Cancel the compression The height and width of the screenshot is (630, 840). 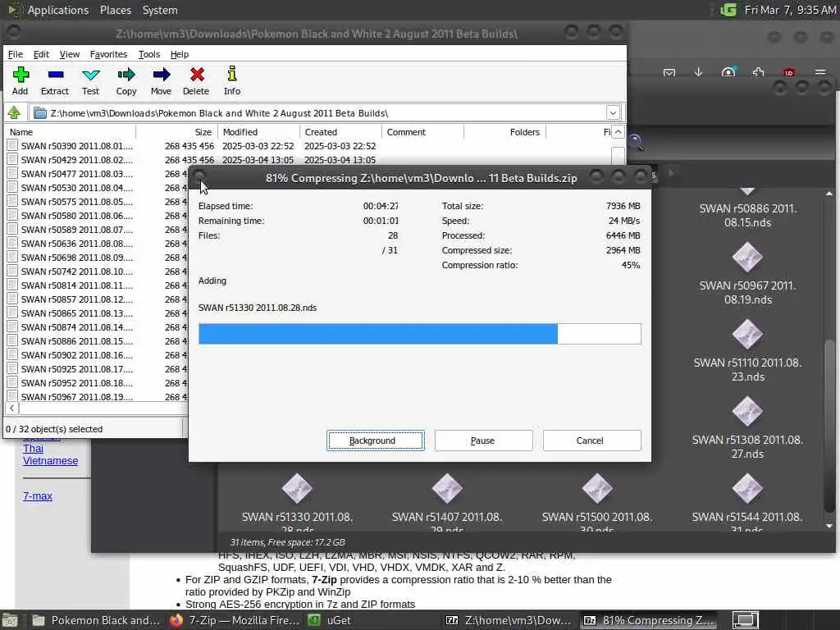coord(591,441)
